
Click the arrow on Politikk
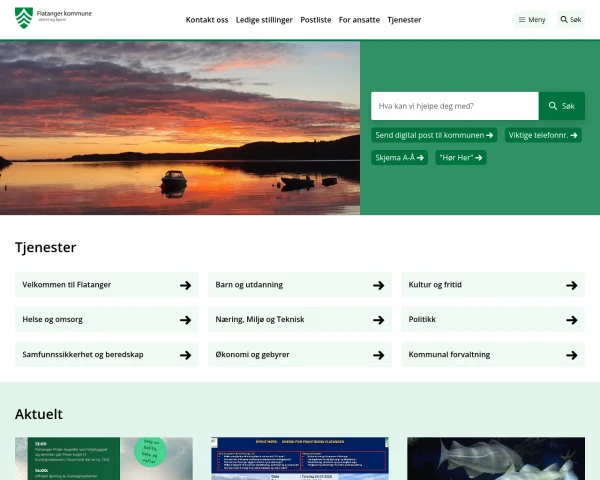[572, 320]
